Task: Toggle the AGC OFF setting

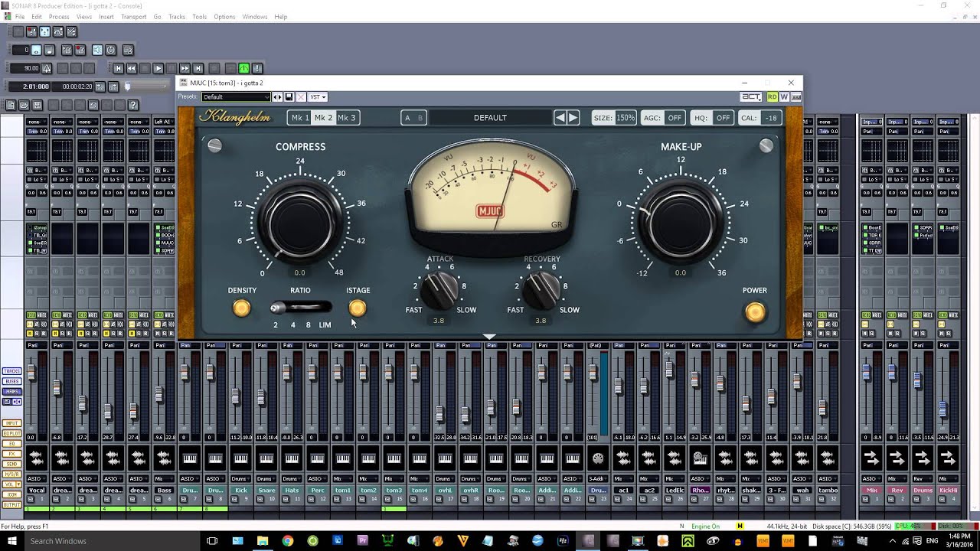Action: click(663, 118)
